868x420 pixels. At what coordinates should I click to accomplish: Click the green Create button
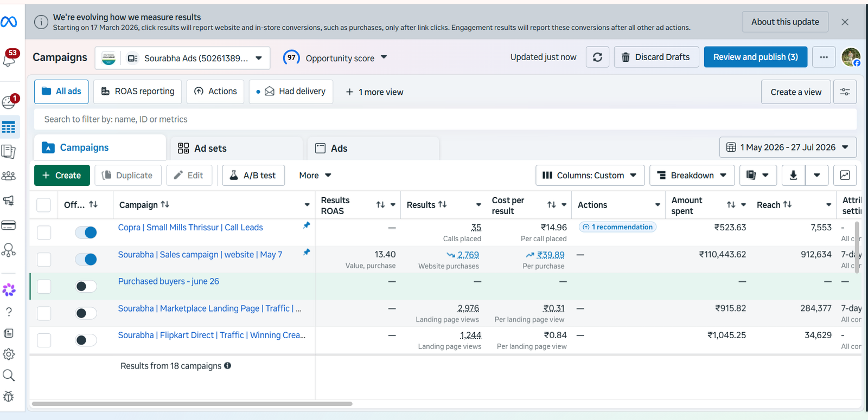(x=62, y=175)
